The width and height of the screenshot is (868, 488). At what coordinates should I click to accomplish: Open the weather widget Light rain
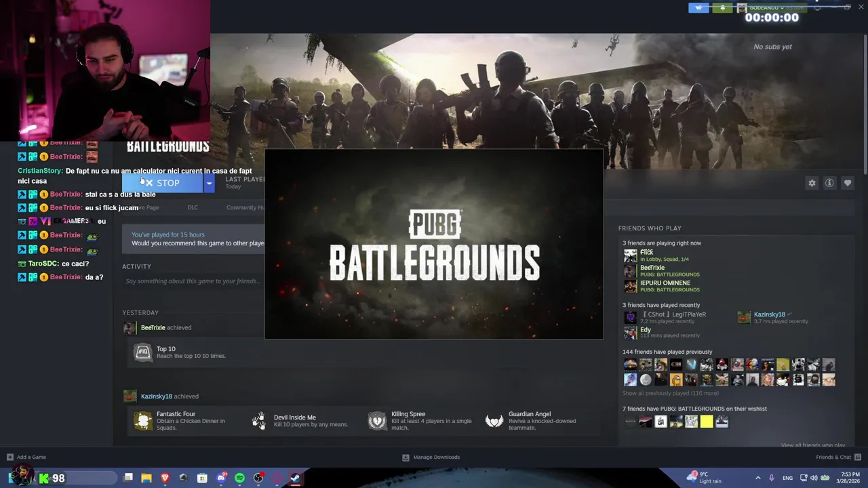click(x=705, y=478)
